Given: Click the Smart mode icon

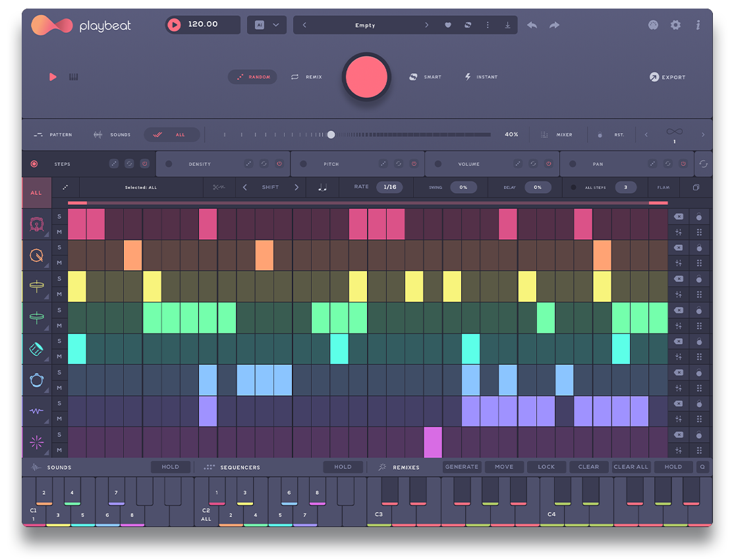Looking at the screenshot, I should coord(413,76).
